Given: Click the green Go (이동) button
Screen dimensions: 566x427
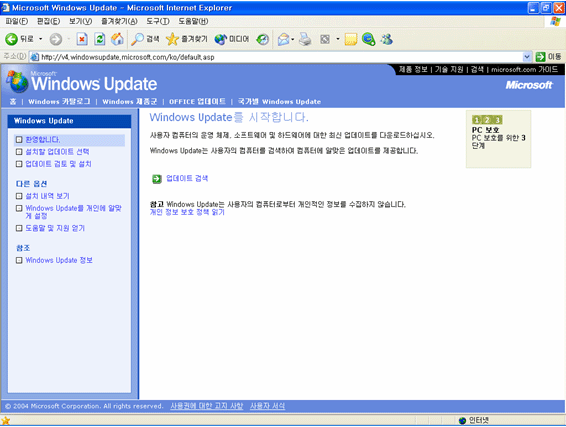Looking at the screenshot, I should (548, 57).
